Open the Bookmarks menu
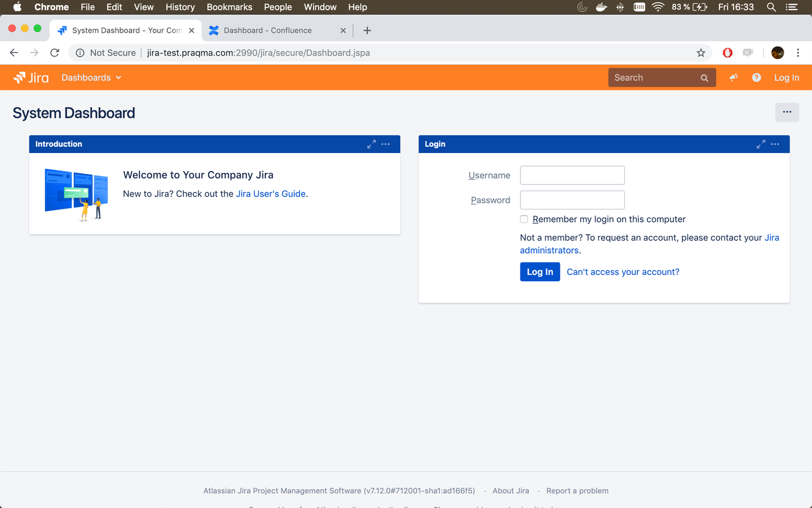This screenshot has height=508, width=812. (230, 7)
